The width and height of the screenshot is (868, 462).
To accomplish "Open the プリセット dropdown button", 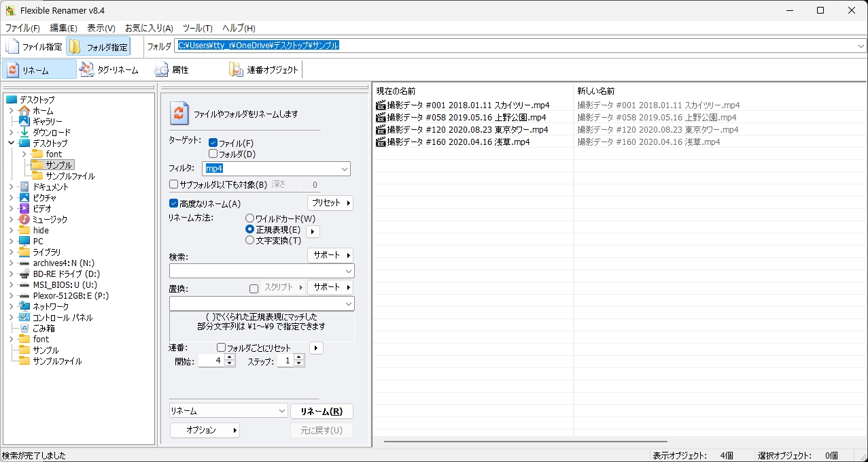I will (x=330, y=203).
